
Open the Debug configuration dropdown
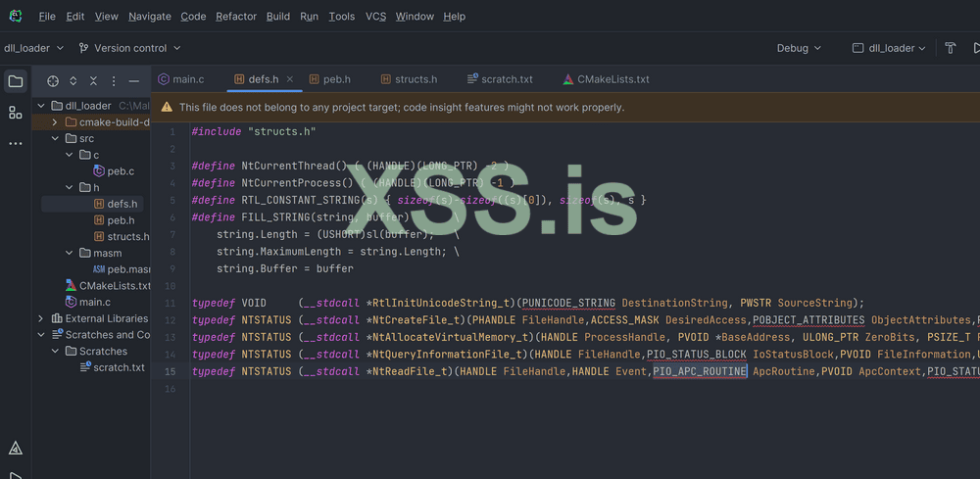point(799,48)
